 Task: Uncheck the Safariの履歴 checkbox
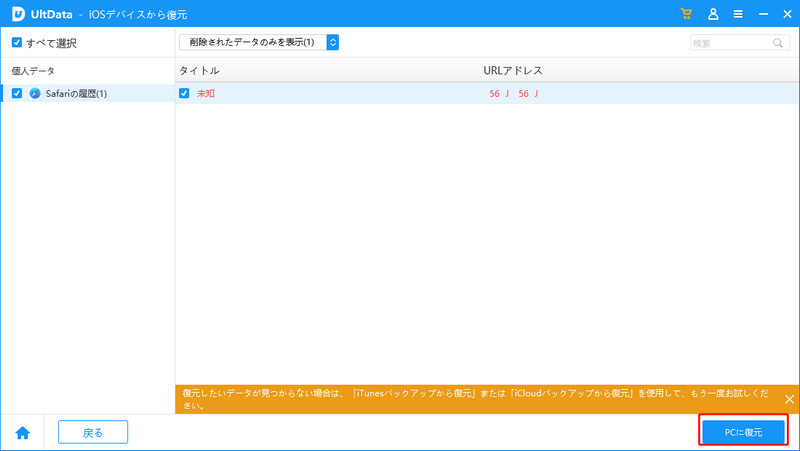click(x=17, y=93)
